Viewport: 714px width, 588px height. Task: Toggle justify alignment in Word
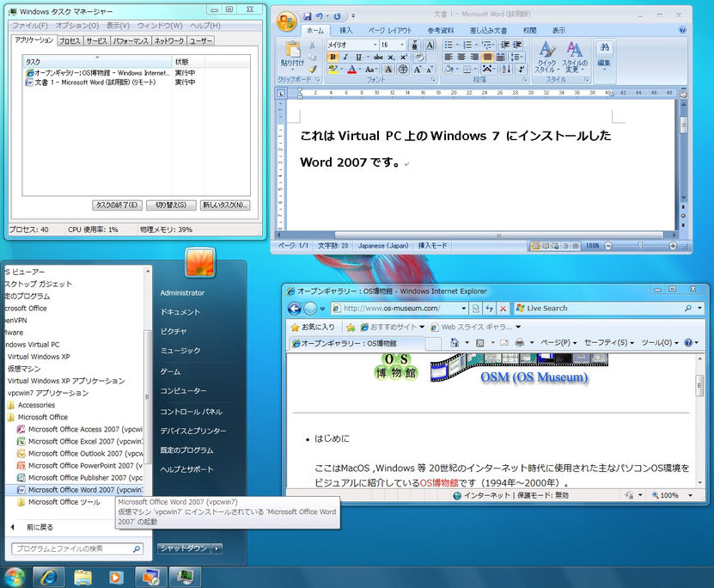point(487,57)
